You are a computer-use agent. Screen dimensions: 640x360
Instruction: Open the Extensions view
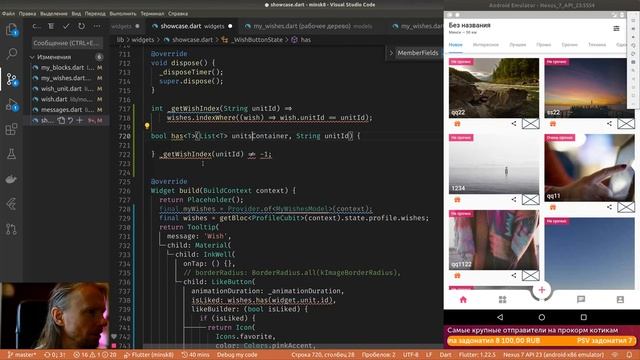11,129
